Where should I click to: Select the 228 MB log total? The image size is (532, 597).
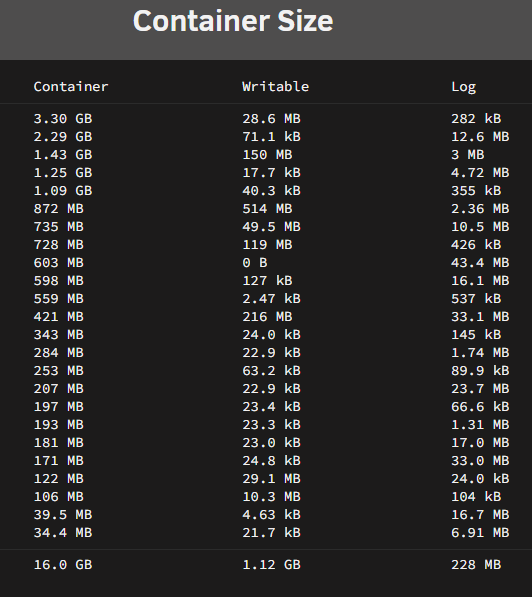pos(476,565)
